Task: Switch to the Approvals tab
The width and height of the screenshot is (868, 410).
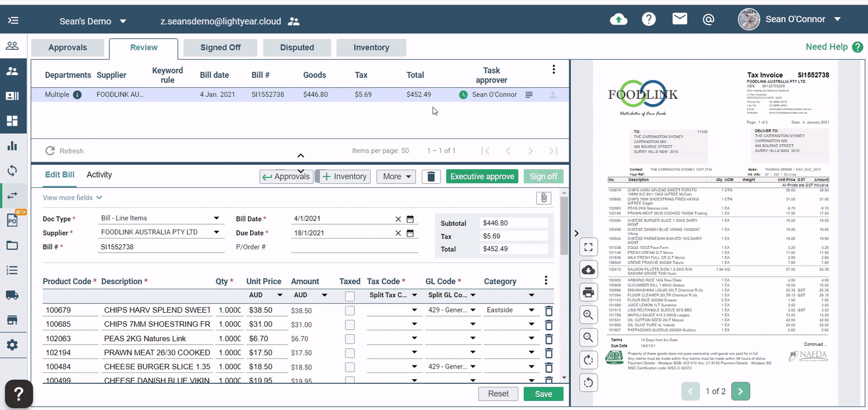Action: (x=68, y=48)
